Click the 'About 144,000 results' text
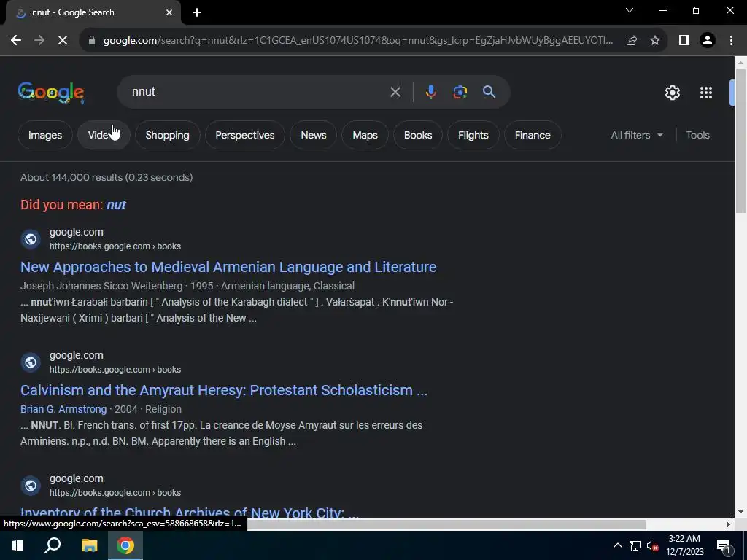This screenshot has width=747, height=560. [x=107, y=178]
